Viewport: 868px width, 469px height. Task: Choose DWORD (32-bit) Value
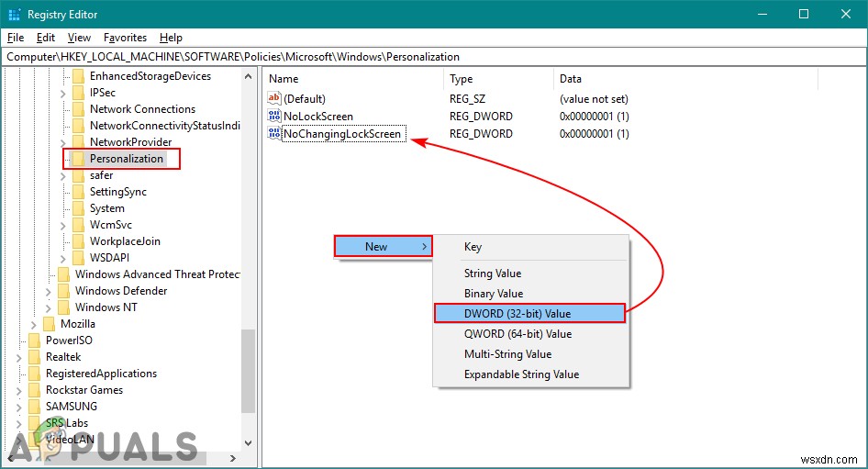pos(529,313)
